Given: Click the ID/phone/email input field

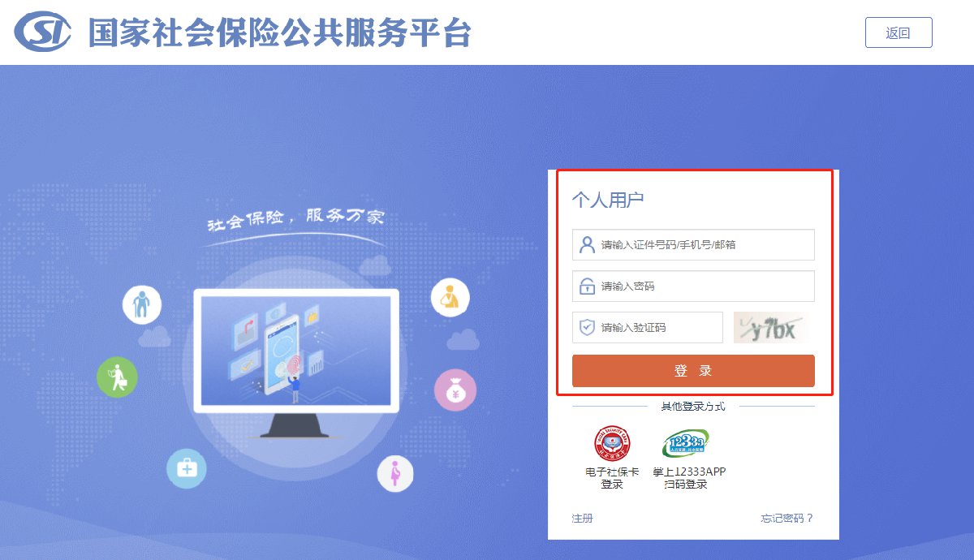Looking at the screenshot, I should tap(693, 244).
